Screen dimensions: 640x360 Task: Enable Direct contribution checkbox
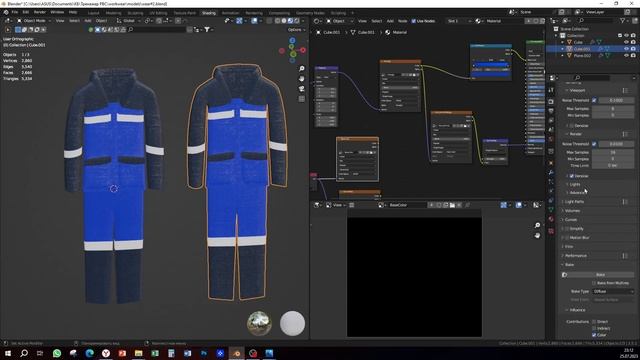pos(594,322)
